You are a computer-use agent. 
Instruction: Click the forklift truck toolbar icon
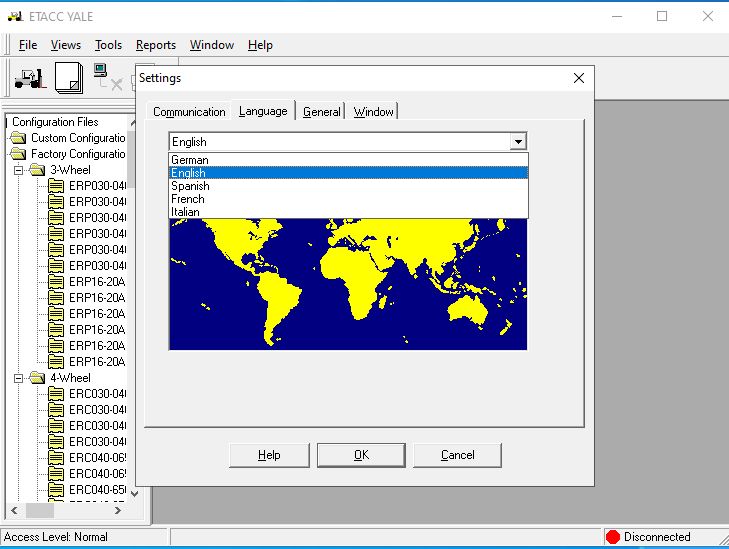30,78
